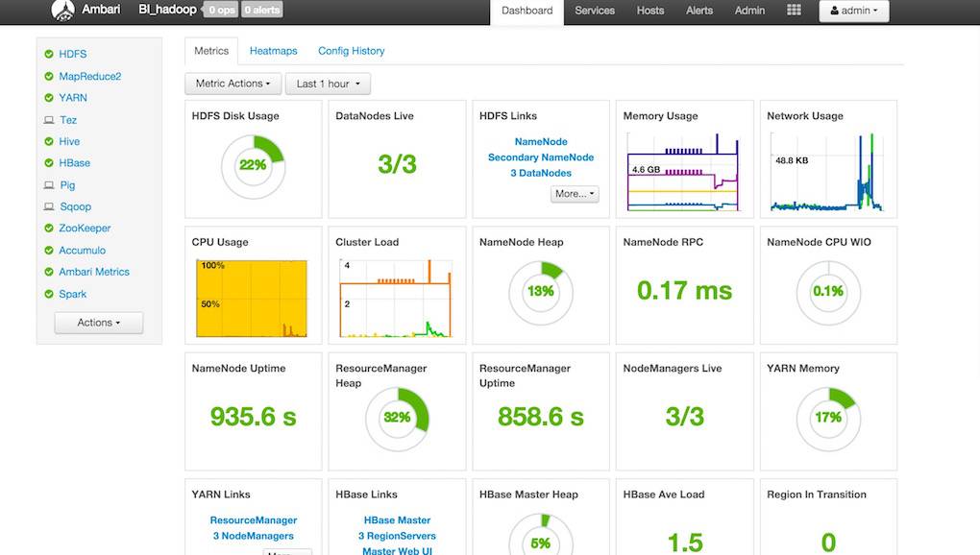Open the HBase service link

tap(74, 163)
